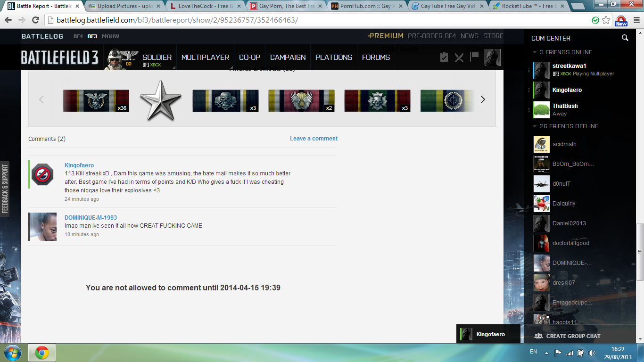Open the CAMPAIGN navigation tab

coord(288,58)
